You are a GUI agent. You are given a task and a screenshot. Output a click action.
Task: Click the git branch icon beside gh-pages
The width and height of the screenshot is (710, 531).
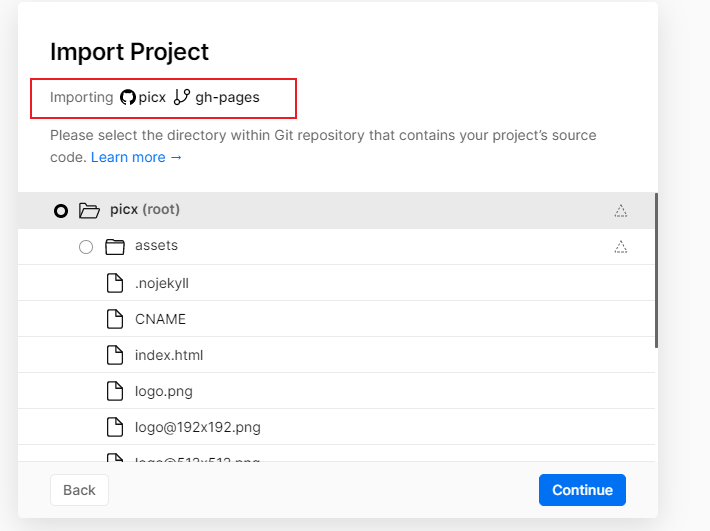pos(181,98)
